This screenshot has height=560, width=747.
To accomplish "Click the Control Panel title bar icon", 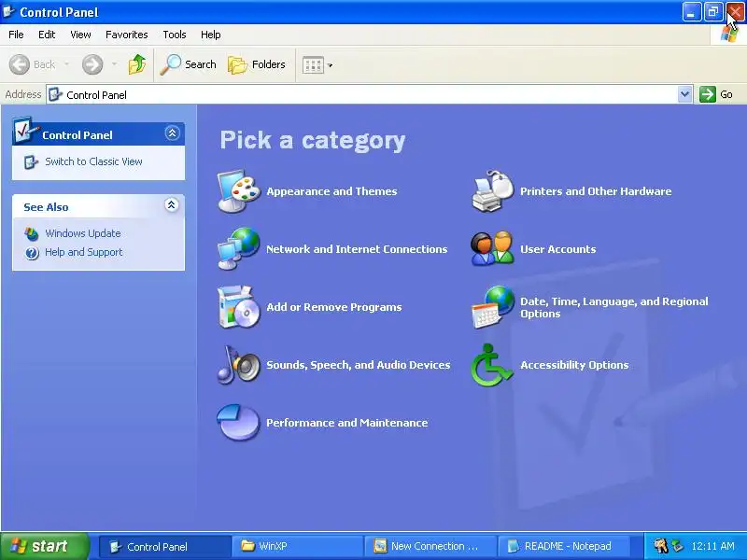I will pos(8,11).
